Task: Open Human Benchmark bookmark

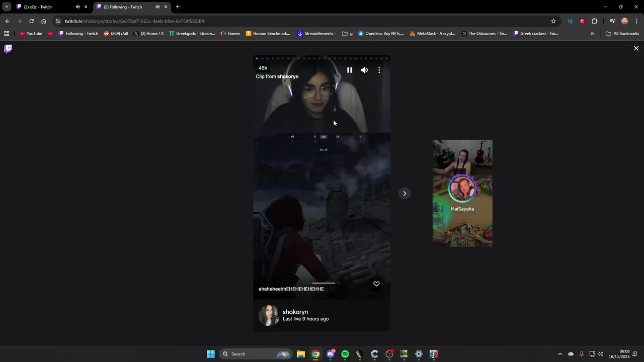Action: point(268,34)
